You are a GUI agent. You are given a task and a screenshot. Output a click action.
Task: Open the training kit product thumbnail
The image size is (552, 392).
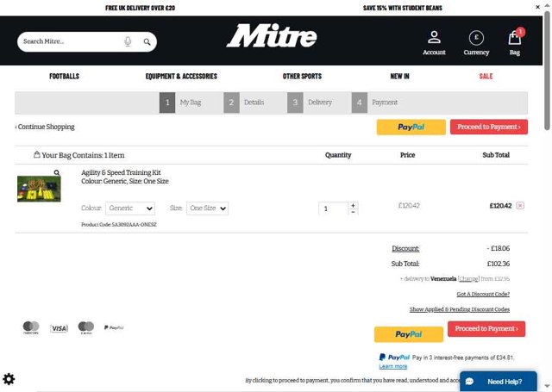tap(39, 189)
